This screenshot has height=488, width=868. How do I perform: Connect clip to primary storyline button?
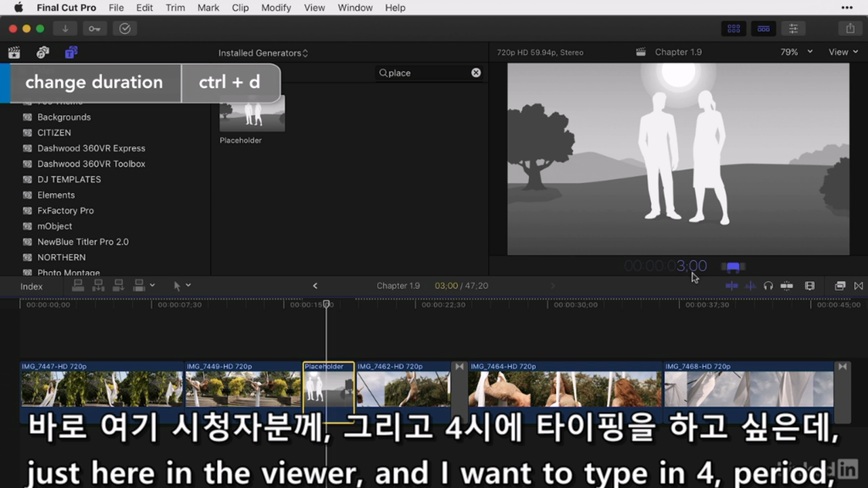[x=78, y=286]
